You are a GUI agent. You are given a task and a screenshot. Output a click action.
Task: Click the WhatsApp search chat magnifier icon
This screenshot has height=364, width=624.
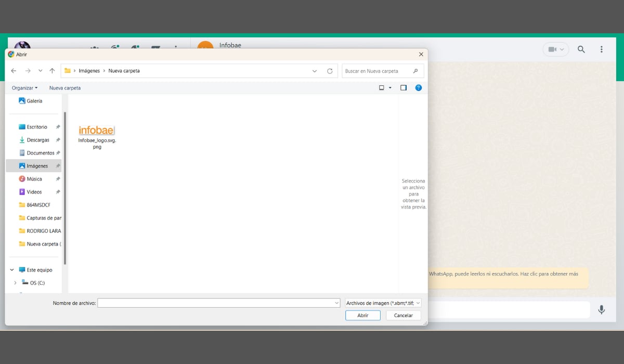581,49
